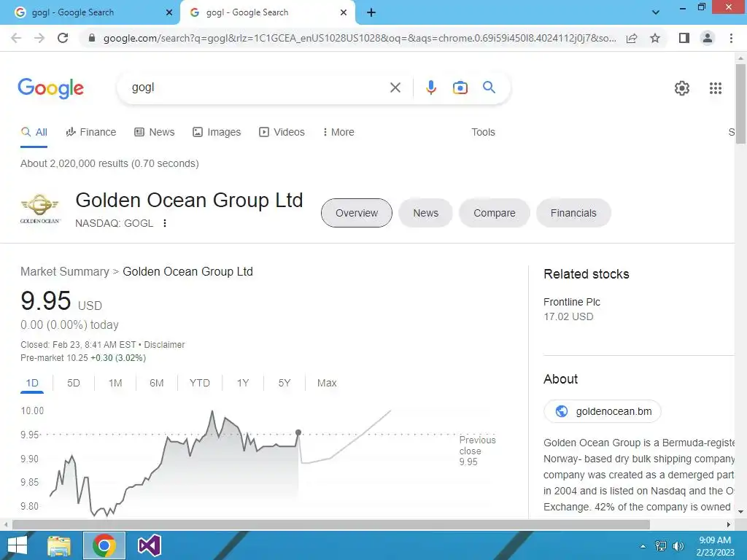Open the Market Summary link

[x=65, y=271]
